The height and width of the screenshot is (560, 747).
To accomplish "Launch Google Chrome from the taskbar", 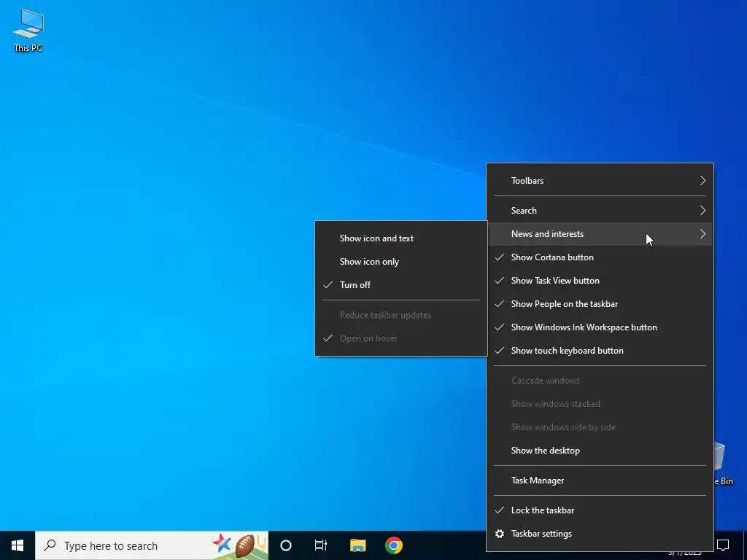I will 393,545.
